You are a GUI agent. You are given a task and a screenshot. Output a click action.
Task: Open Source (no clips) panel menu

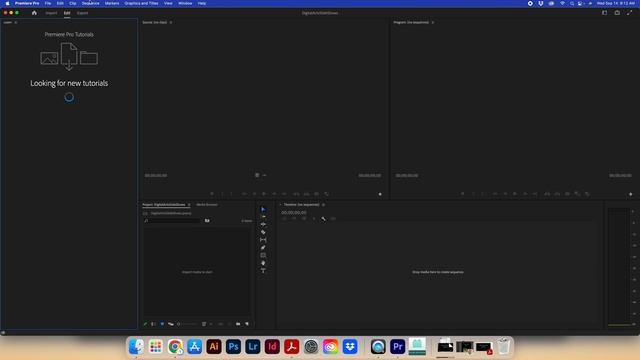[x=171, y=22]
